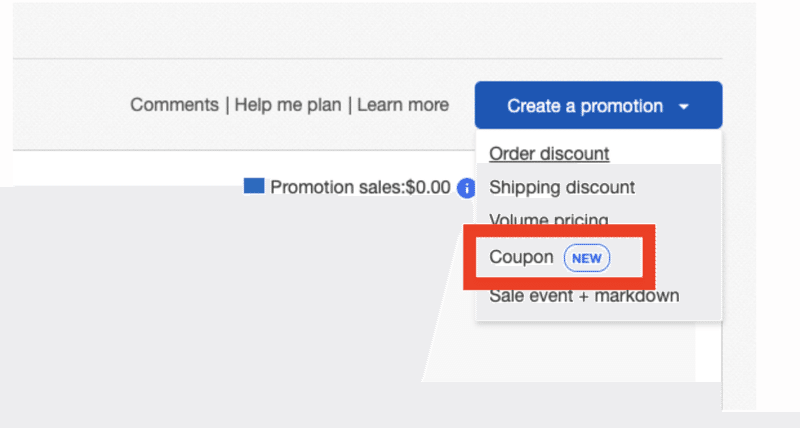Choose Sale event + markdown option
This screenshot has width=800, height=428.
click(x=584, y=296)
